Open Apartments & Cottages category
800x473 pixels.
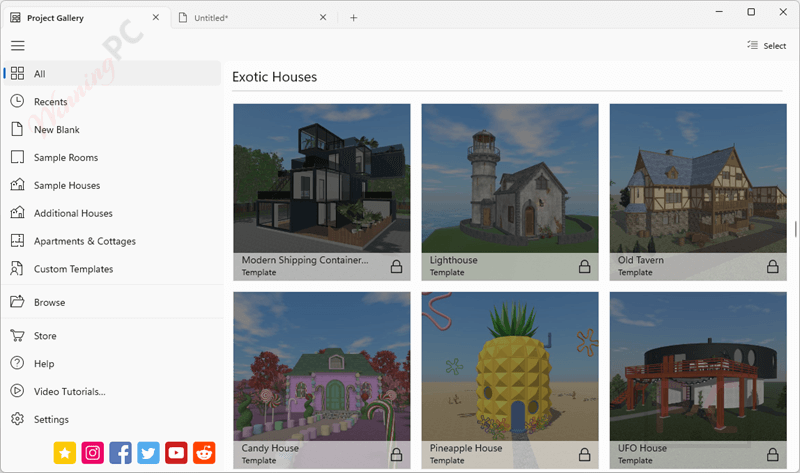85,241
